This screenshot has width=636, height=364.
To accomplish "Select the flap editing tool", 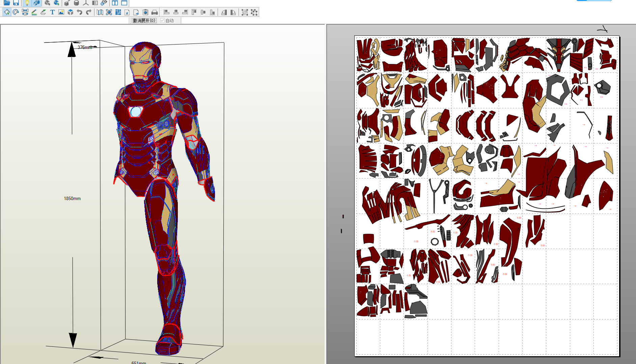I will [43, 12].
